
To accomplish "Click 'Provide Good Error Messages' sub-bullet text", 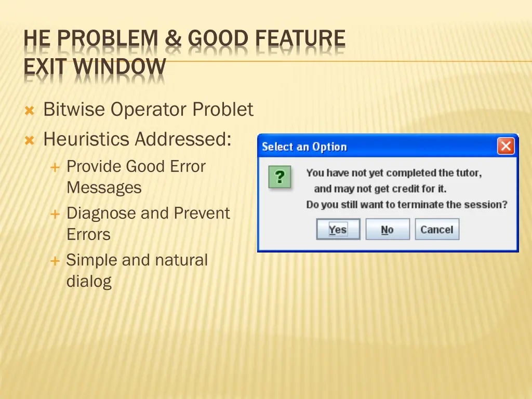I will 136,167.
